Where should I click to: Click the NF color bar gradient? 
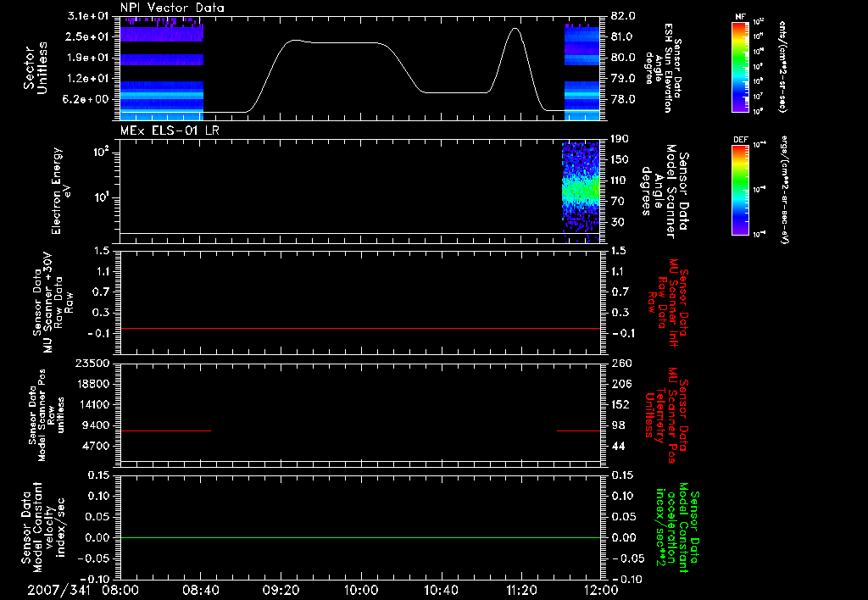click(x=740, y=66)
